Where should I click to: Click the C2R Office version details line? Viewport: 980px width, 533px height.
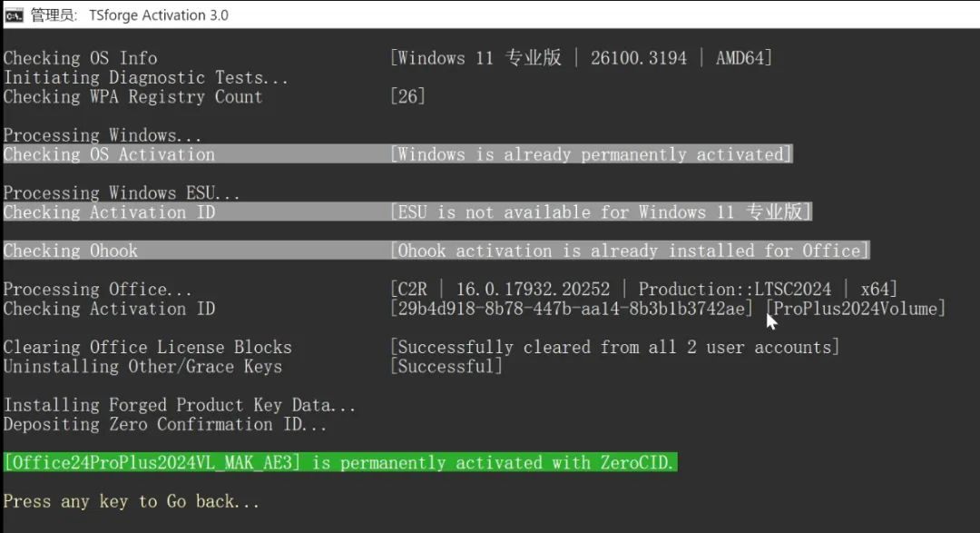pos(643,290)
